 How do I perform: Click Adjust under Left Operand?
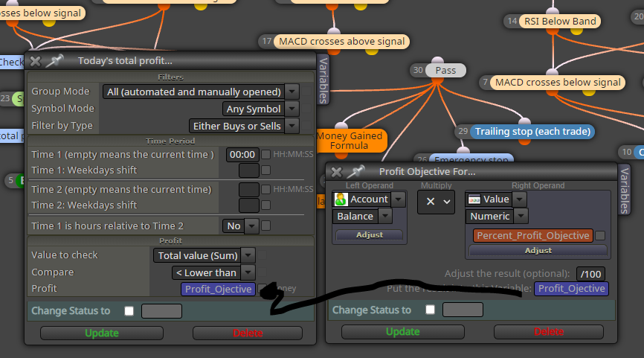[x=370, y=234]
